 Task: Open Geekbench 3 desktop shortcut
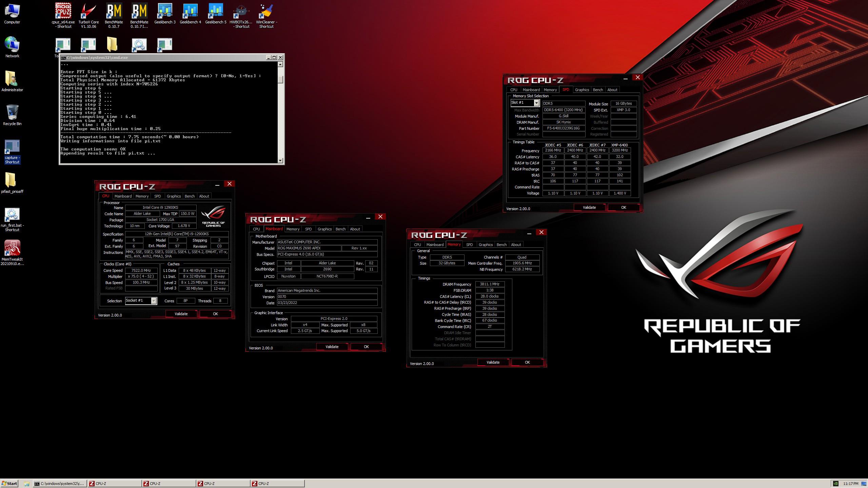pyautogui.click(x=165, y=14)
